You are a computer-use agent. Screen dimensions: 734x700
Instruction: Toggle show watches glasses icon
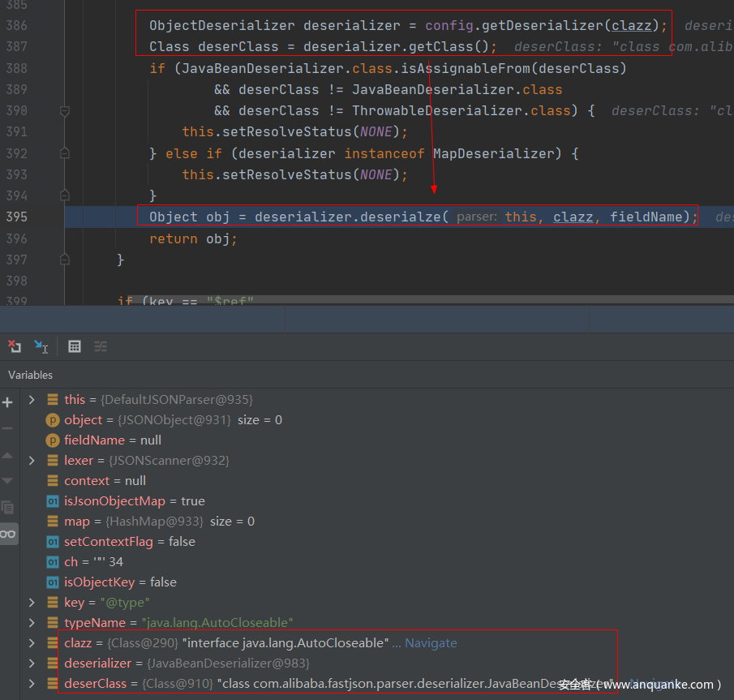[x=8, y=533]
